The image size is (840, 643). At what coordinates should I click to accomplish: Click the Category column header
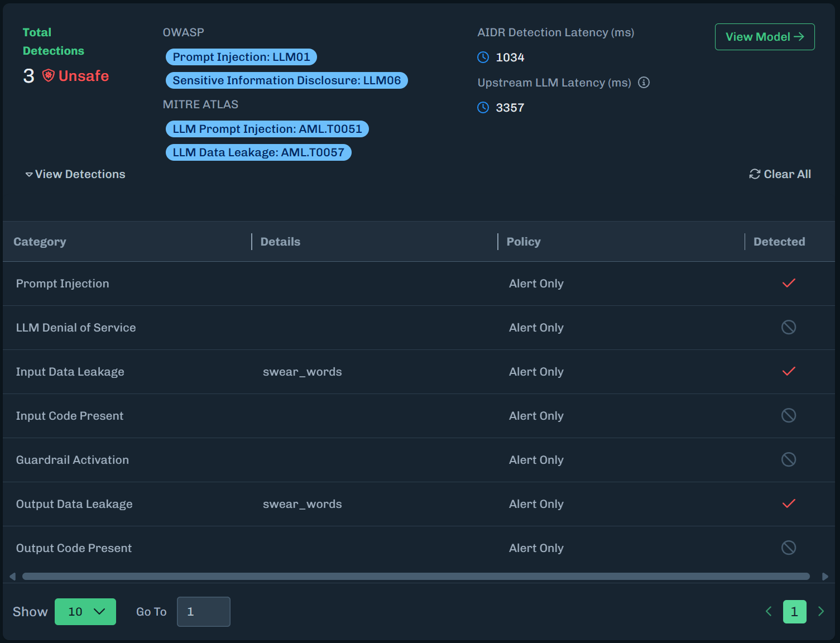tap(40, 242)
